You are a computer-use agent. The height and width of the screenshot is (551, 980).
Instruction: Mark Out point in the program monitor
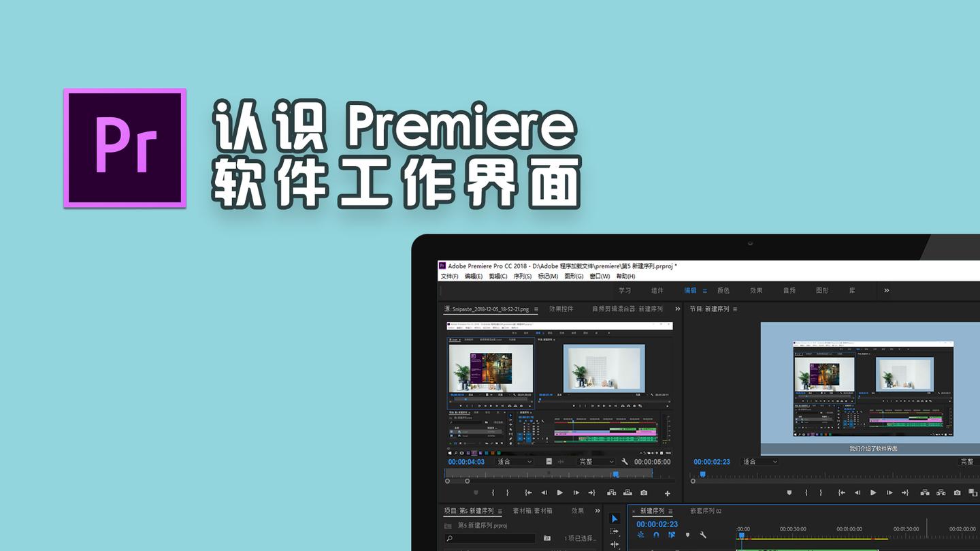point(821,492)
